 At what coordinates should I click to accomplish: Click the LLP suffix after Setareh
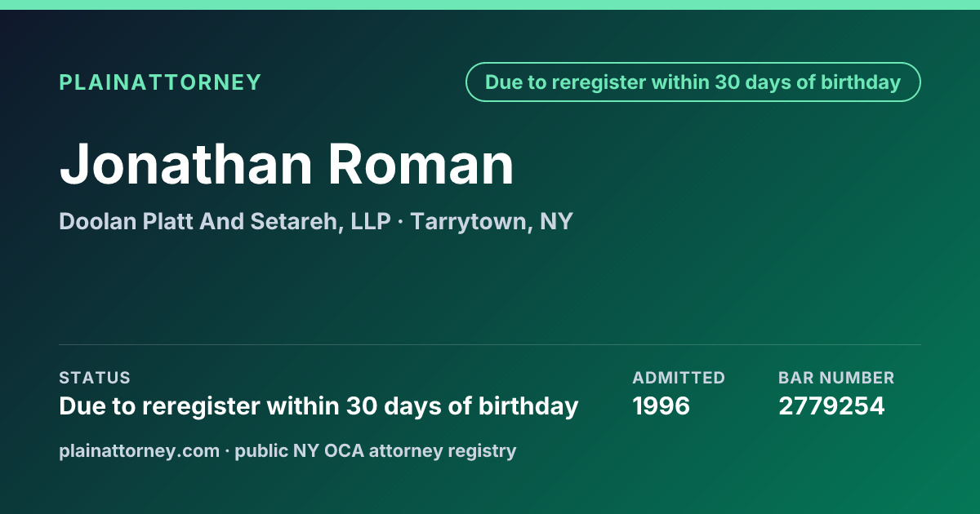[x=370, y=222]
